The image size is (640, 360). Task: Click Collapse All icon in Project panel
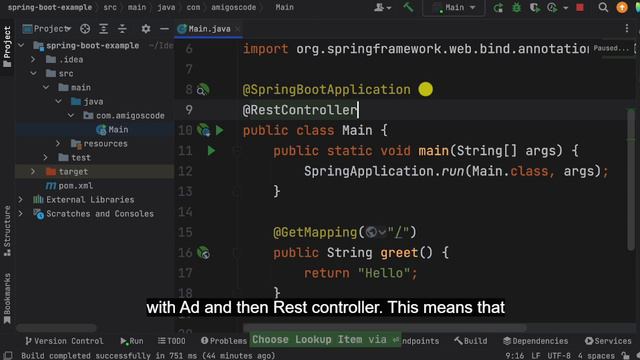122,29
